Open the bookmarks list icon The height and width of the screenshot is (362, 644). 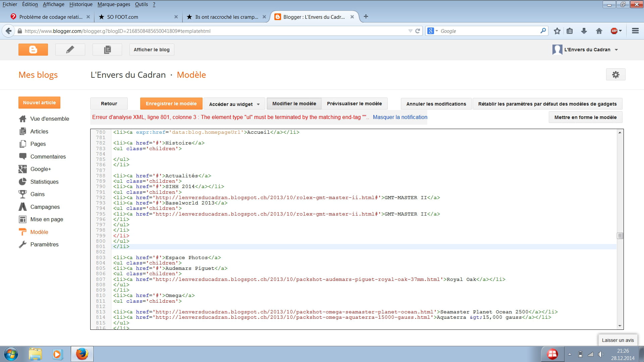(x=570, y=31)
